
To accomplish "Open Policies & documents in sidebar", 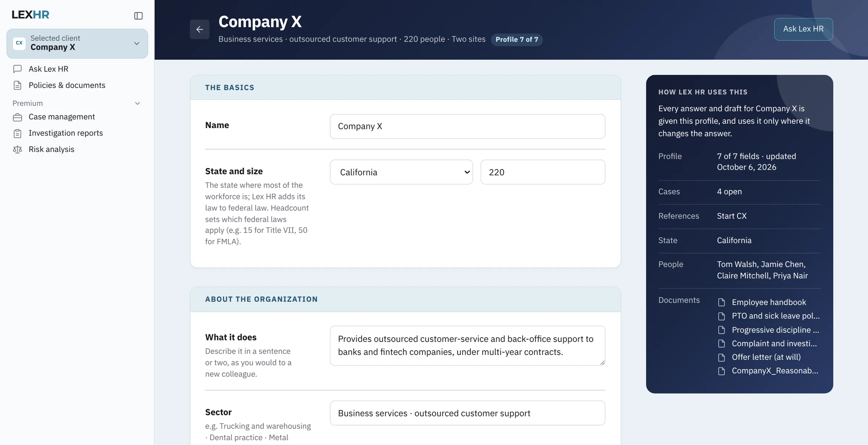I will pos(67,85).
